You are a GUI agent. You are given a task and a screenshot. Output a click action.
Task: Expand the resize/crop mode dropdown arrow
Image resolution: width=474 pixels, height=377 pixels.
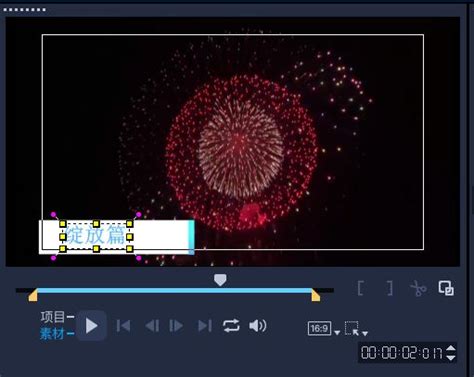click(365, 333)
